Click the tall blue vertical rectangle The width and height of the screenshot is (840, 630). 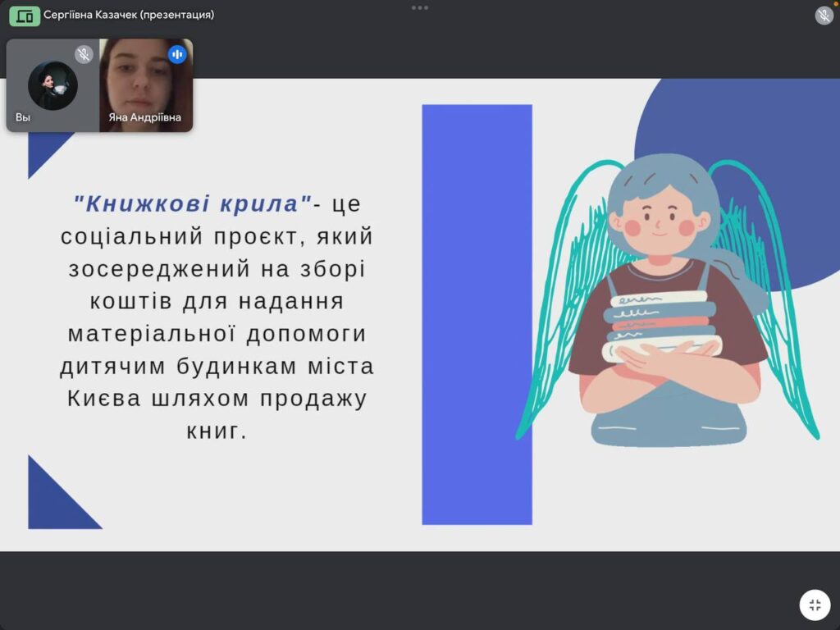[477, 314]
